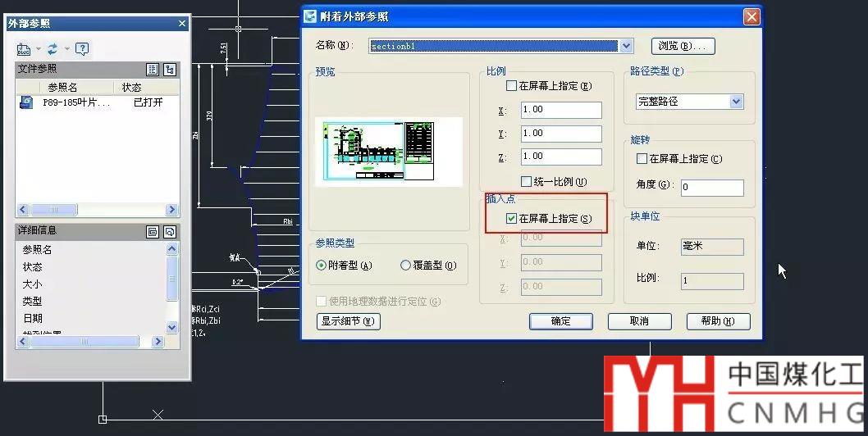Screen dimensions: 868x436
Task: Select 类型 in details list
Action: coord(32,302)
